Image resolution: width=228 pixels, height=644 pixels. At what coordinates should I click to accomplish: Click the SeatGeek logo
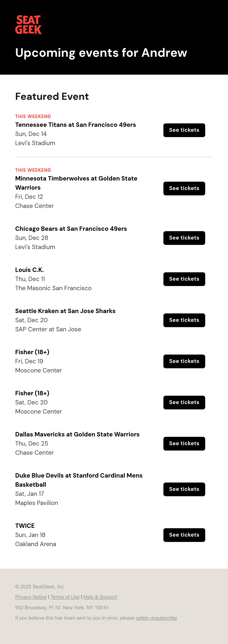28,25
